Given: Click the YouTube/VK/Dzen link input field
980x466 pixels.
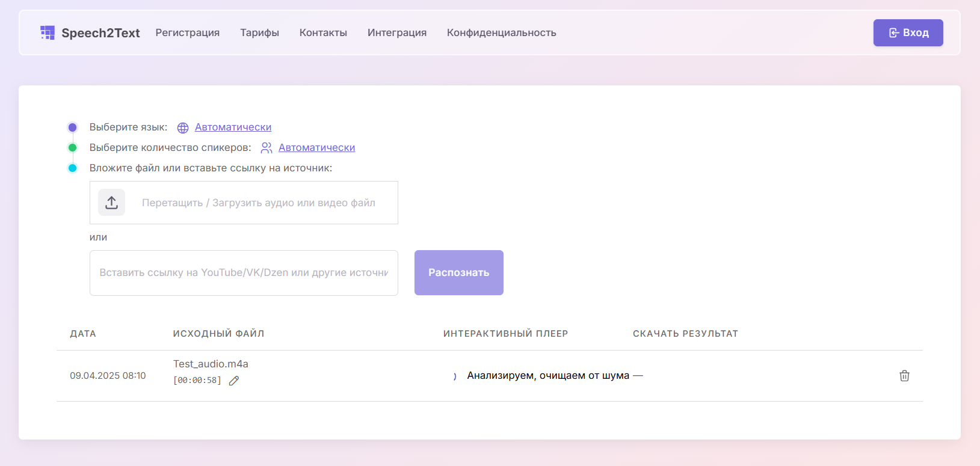Looking at the screenshot, I should [244, 273].
